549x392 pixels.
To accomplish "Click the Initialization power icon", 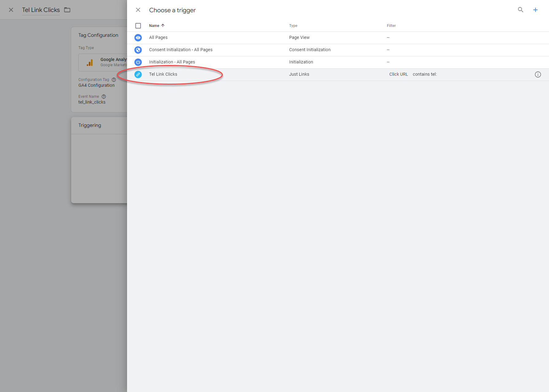I will pyautogui.click(x=138, y=62).
